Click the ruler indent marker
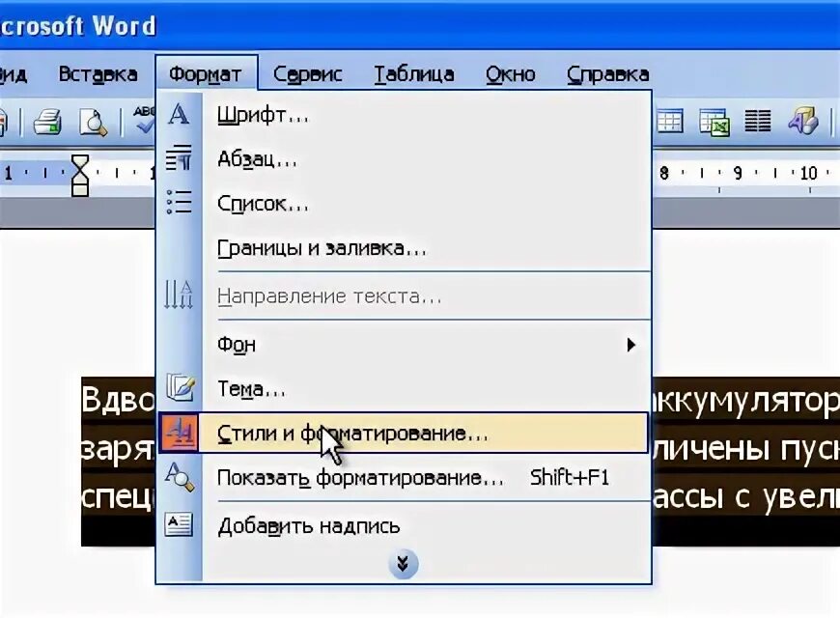This screenshot has width=840, height=618. [x=80, y=176]
